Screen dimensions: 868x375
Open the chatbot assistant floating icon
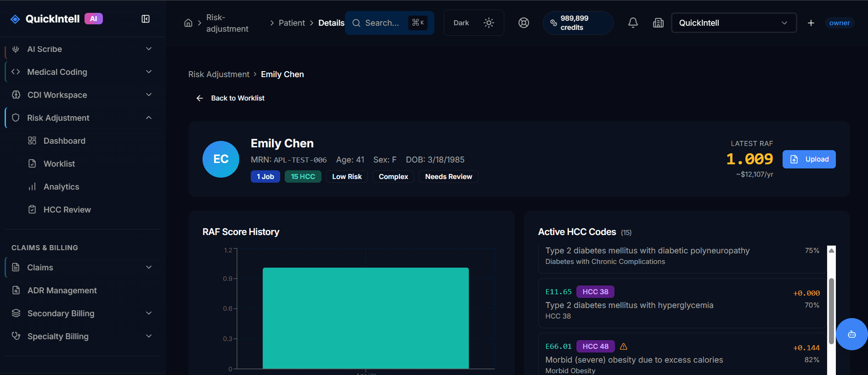click(851, 334)
